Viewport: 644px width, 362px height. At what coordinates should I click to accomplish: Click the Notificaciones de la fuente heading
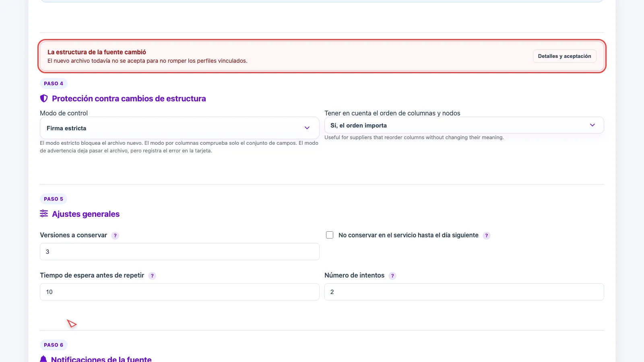pyautogui.click(x=101, y=359)
